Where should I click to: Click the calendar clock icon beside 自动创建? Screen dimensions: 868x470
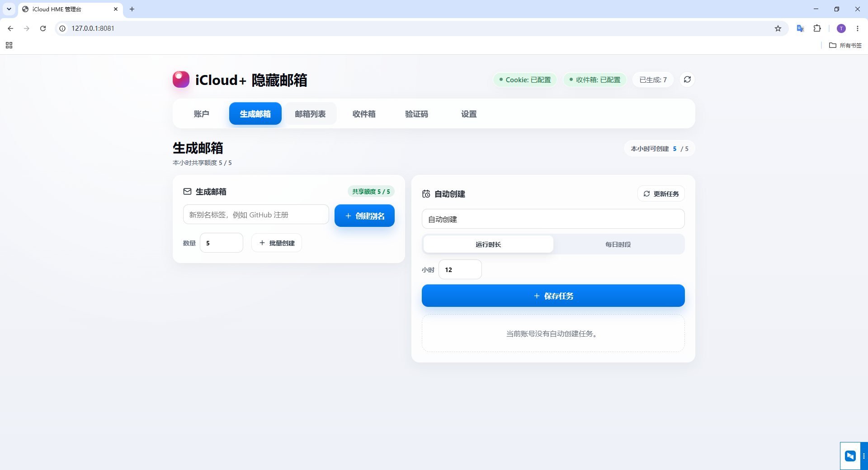[x=426, y=194]
